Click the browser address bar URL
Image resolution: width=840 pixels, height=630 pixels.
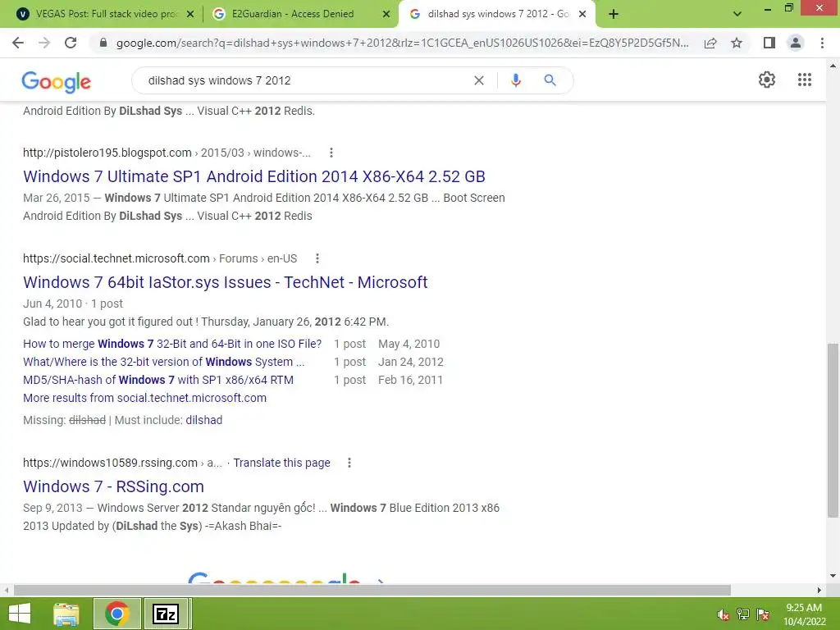tap(402, 43)
